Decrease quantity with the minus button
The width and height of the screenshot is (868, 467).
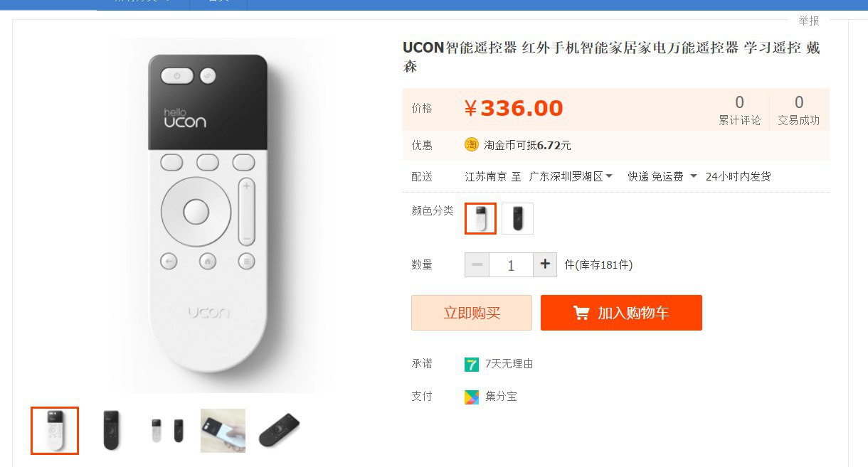tap(477, 264)
